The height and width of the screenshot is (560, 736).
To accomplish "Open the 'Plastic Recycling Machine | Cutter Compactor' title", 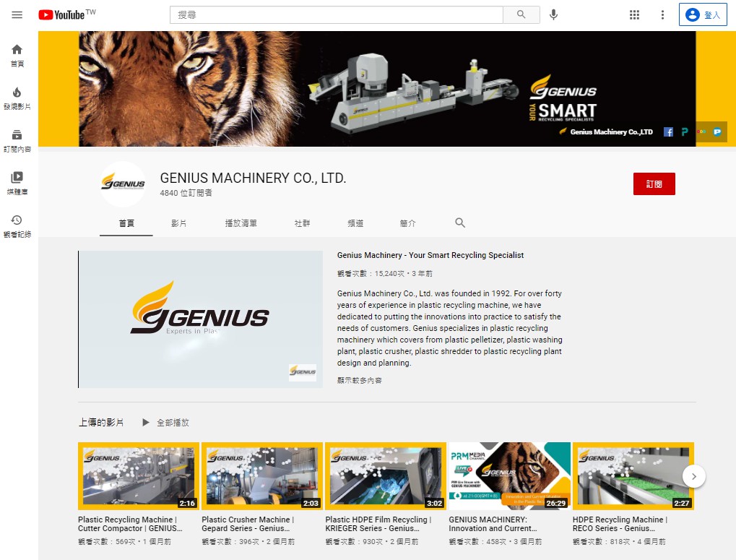I will tap(130, 524).
